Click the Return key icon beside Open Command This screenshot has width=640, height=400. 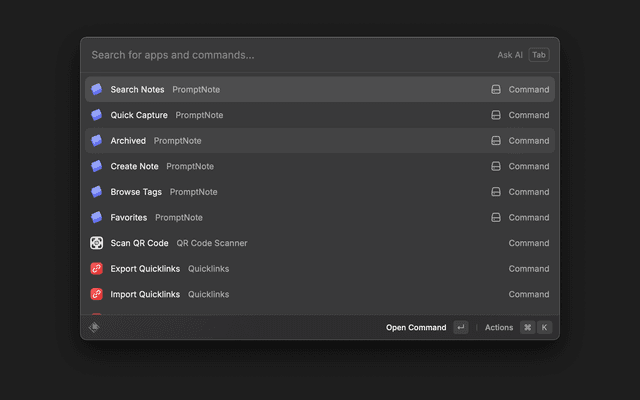point(460,327)
